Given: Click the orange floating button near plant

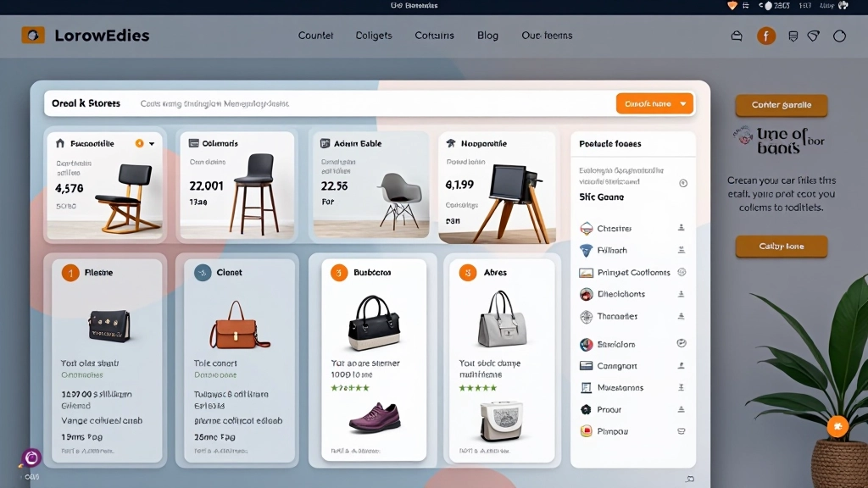Looking at the screenshot, I should (837, 427).
